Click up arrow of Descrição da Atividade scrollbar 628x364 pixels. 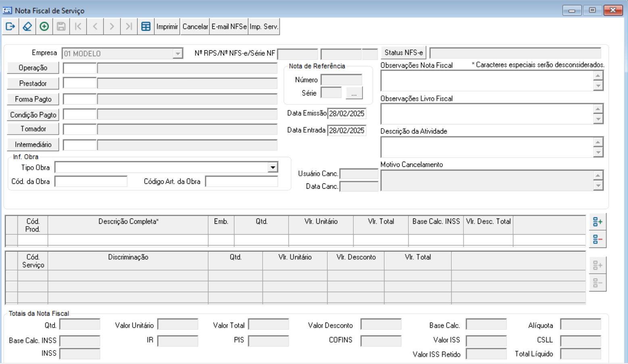598,142
